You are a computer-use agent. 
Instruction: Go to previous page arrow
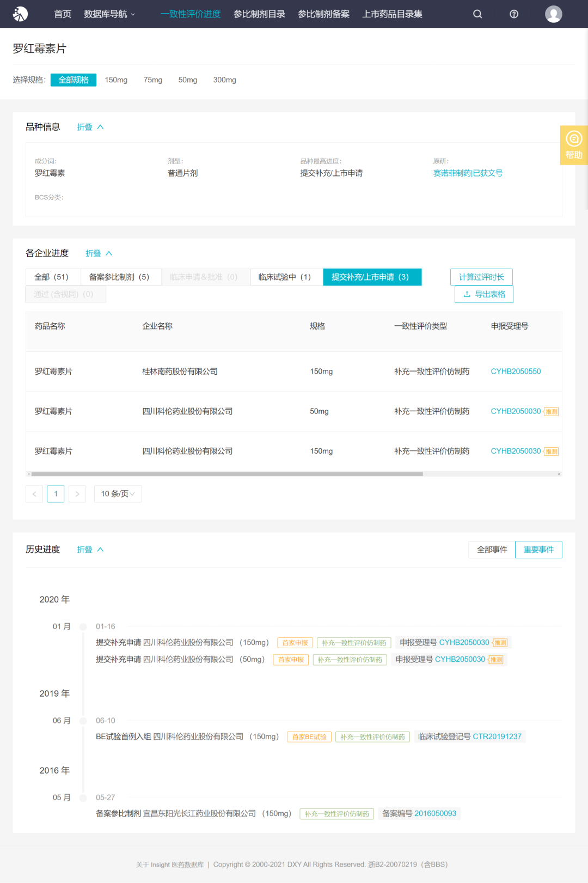point(34,494)
